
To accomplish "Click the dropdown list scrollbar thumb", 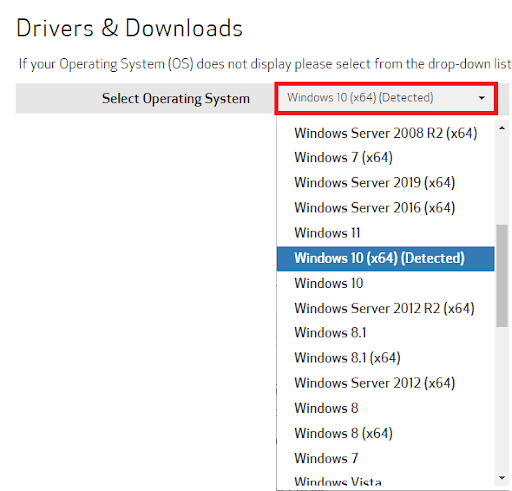I will (x=502, y=276).
